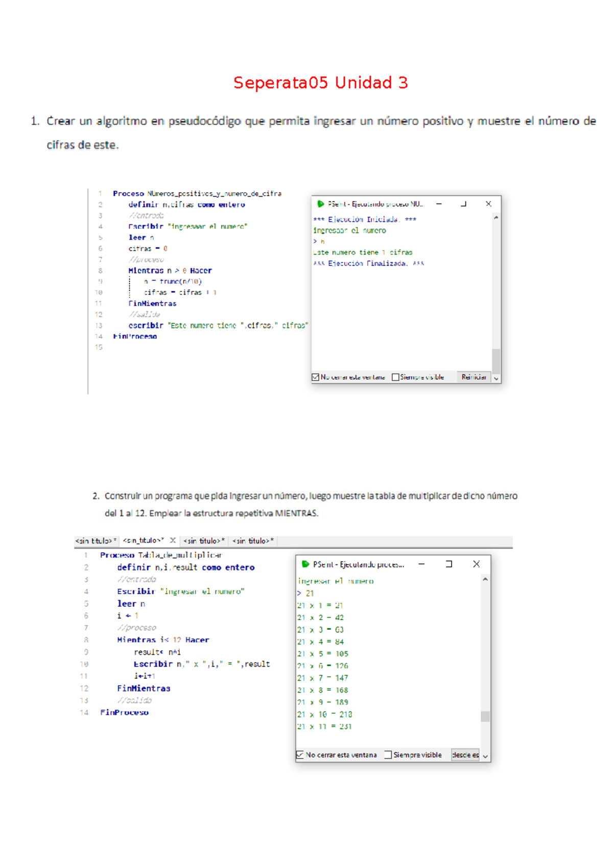
Task: Uncheck 'No cerrar esta ventana' in the cifras window
Action: click(316, 377)
